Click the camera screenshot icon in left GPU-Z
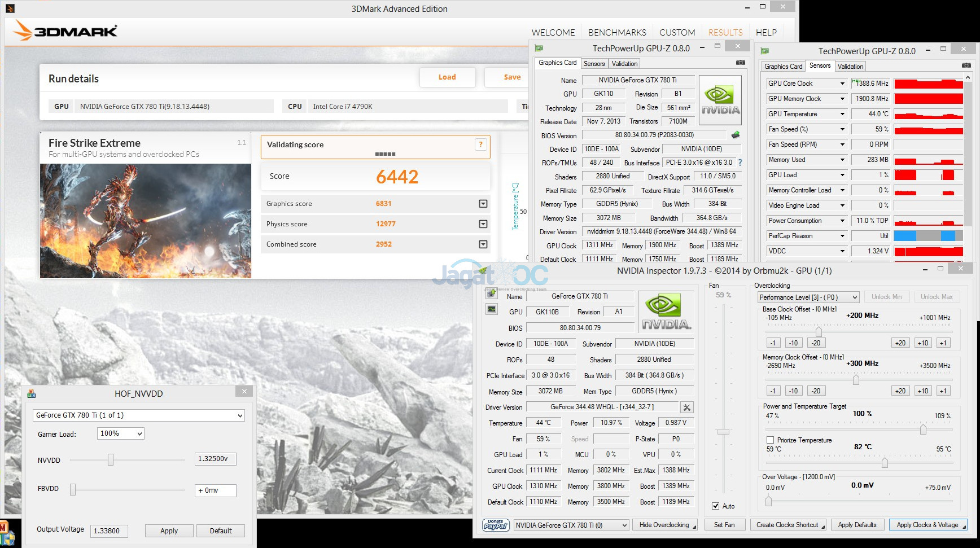Screen dimensions: 980x548 740,63
